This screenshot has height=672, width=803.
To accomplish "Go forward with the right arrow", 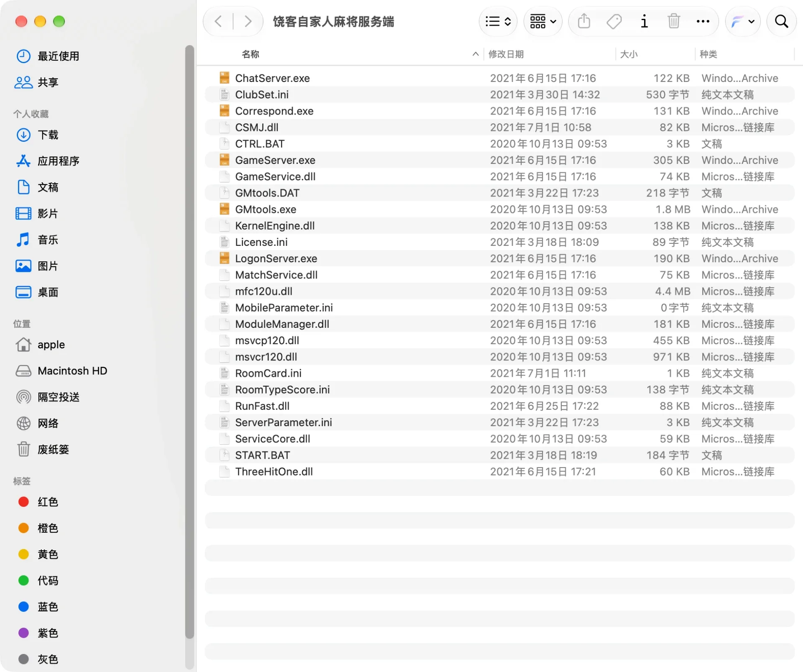I will (248, 21).
